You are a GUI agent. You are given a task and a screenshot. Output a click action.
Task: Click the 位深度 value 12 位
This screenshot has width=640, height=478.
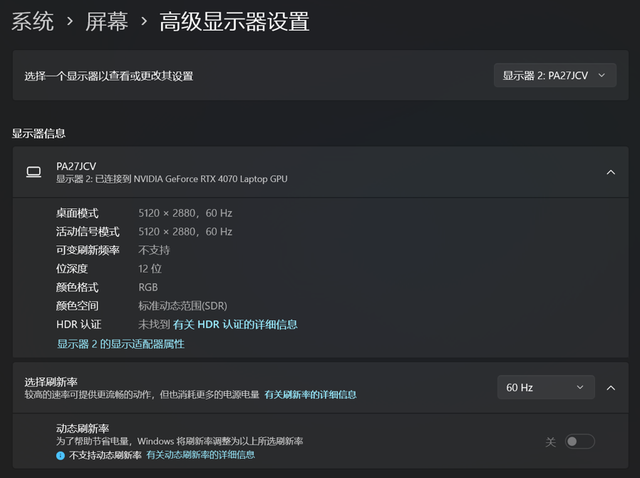pyautogui.click(x=150, y=269)
